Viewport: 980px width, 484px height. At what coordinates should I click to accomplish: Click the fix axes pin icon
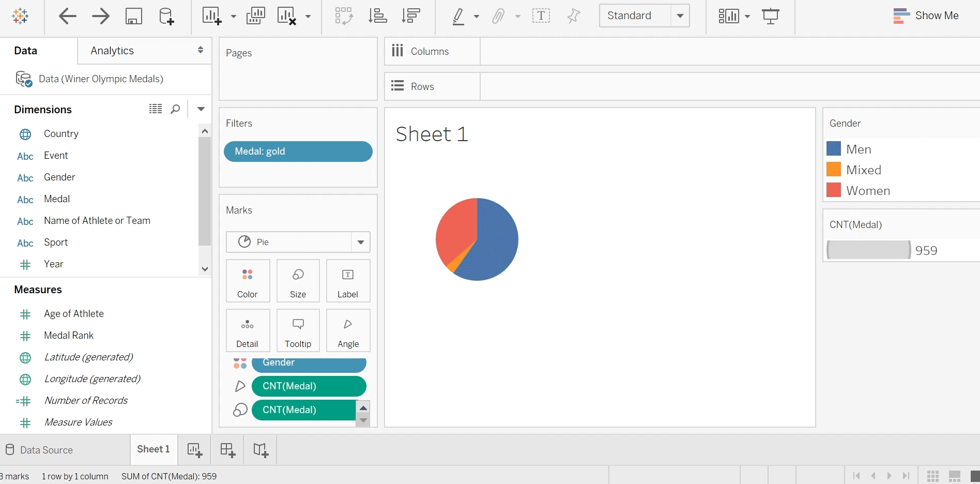[574, 16]
